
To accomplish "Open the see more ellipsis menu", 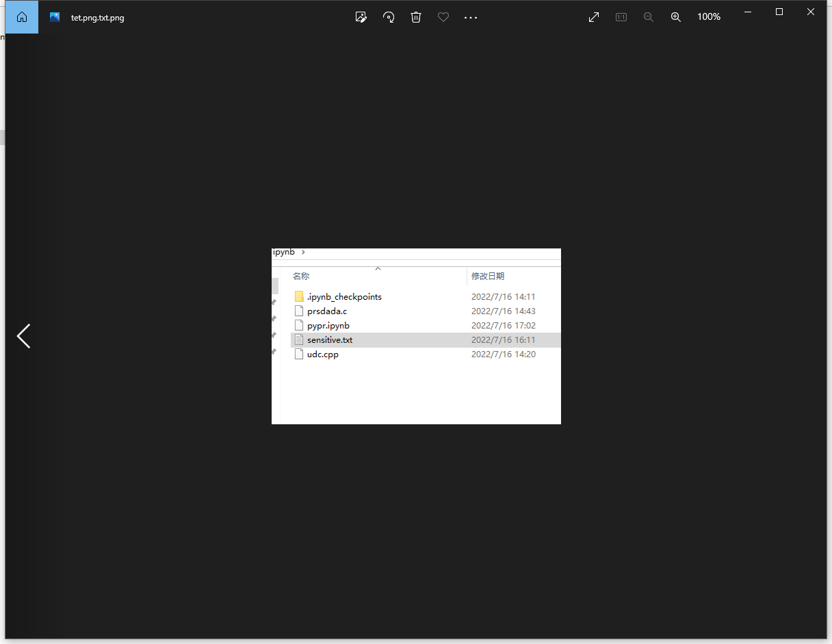I will coord(471,17).
